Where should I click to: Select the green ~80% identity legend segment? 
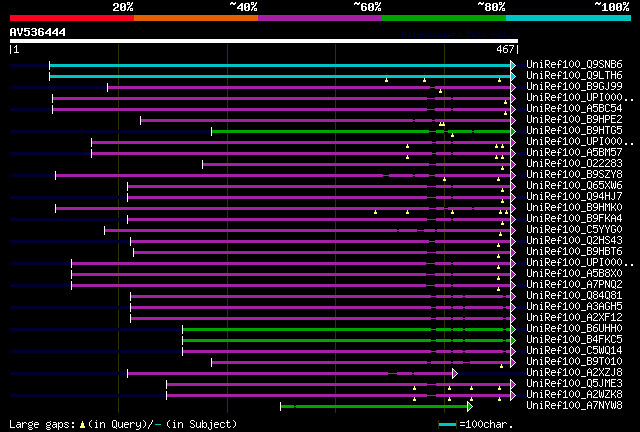[x=444, y=18]
